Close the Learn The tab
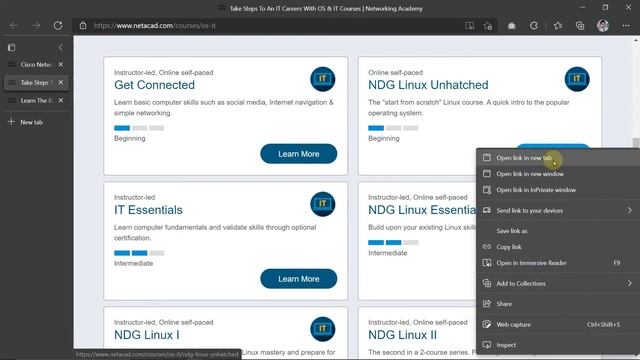This screenshot has height=360, width=640. coord(60,100)
